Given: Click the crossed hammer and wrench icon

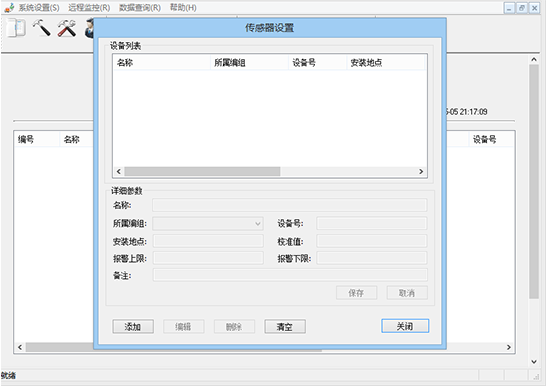Looking at the screenshot, I should click(x=67, y=28).
